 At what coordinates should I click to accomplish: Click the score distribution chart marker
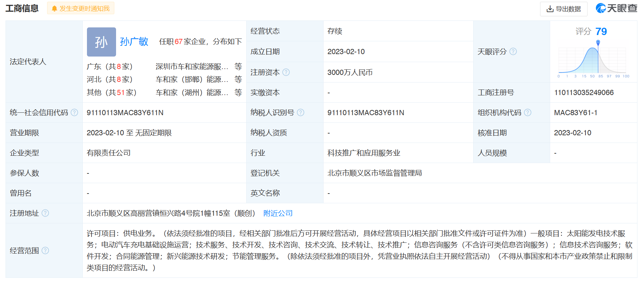point(598,42)
